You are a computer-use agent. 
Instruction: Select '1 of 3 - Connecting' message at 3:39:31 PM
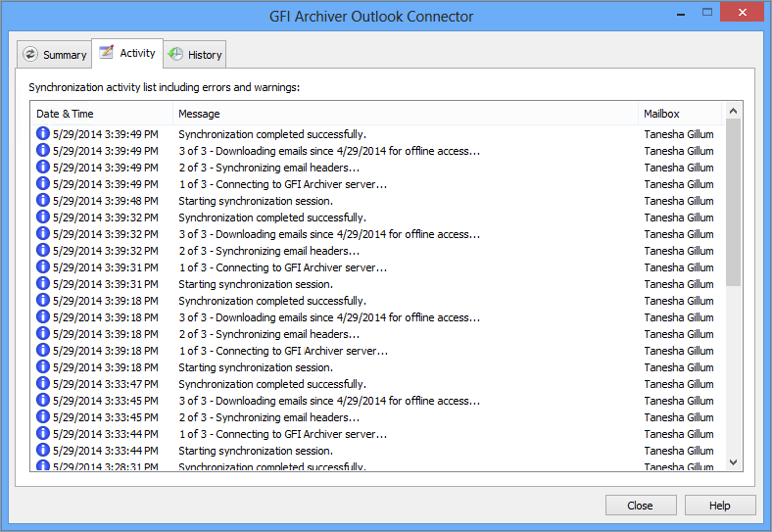(x=282, y=267)
